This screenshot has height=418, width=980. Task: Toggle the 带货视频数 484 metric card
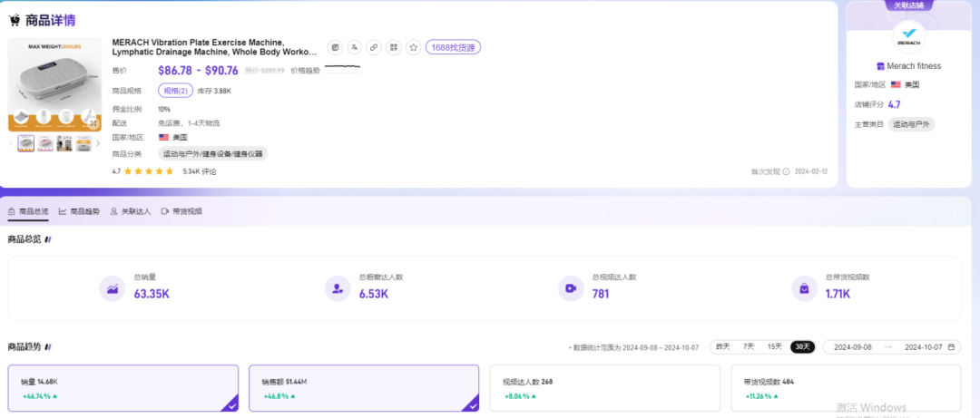[x=847, y=388]
